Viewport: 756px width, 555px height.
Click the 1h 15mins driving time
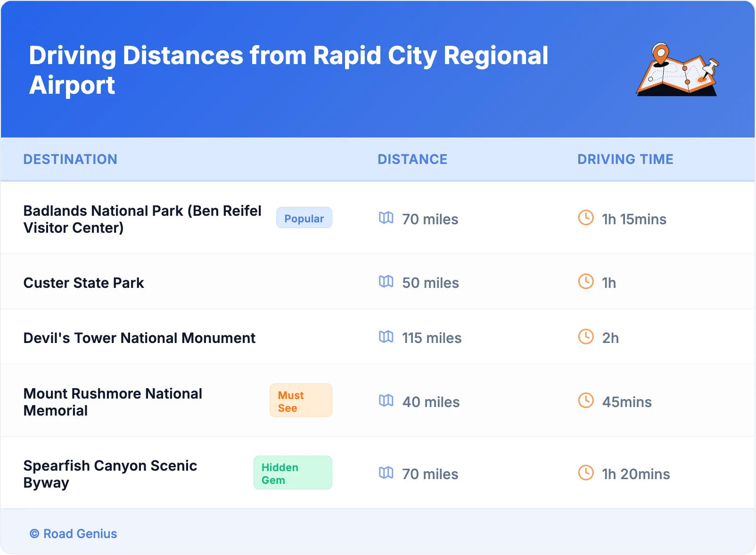(634, 219)
